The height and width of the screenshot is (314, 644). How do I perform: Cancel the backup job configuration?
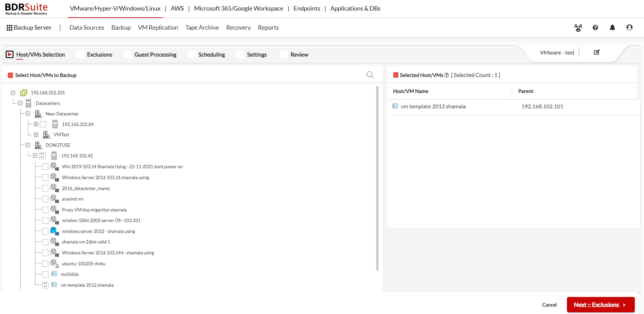[549, 305]
